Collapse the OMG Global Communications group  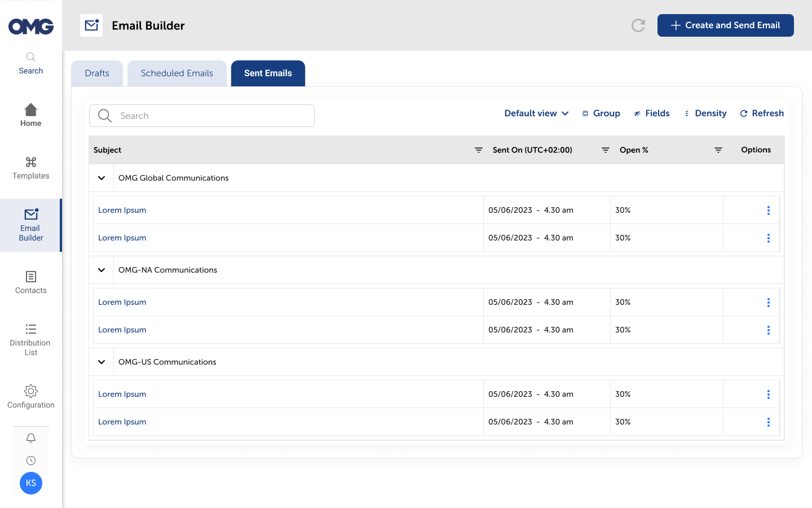101,178
